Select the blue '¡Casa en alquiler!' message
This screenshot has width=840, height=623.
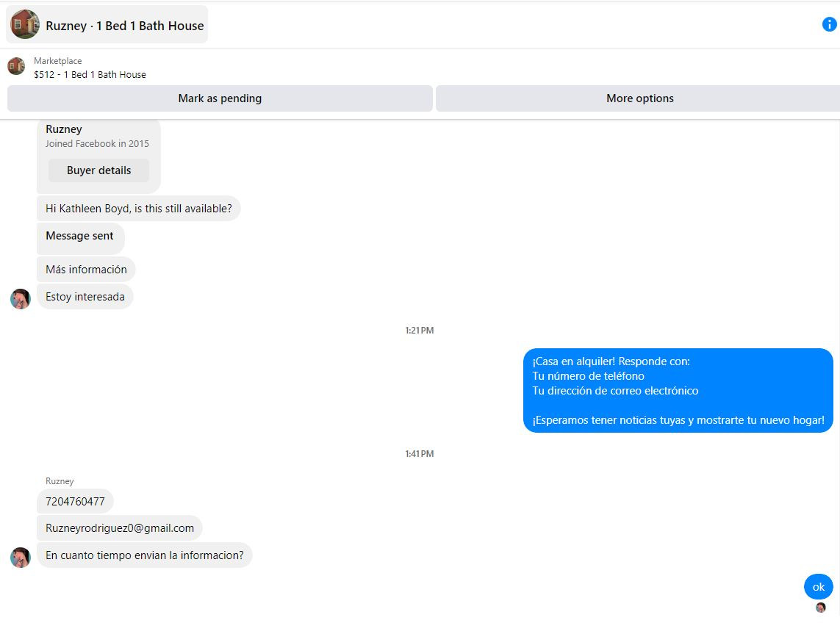point(678,391)
